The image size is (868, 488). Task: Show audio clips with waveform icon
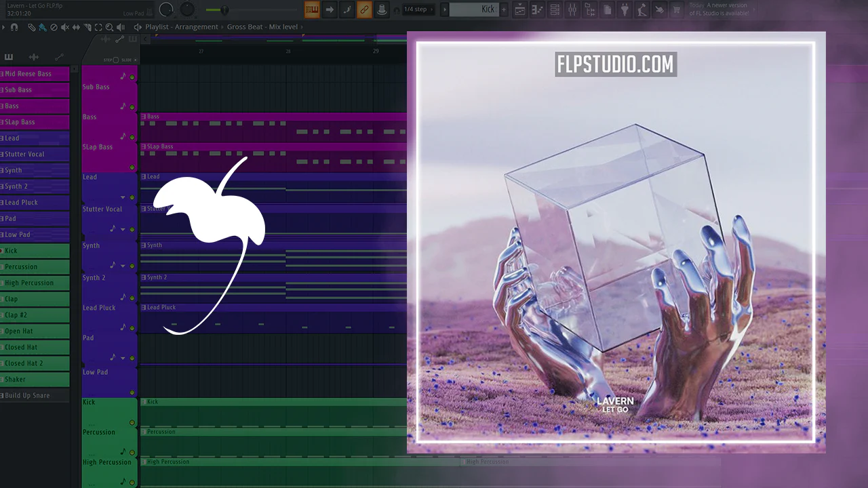point(34,58)
